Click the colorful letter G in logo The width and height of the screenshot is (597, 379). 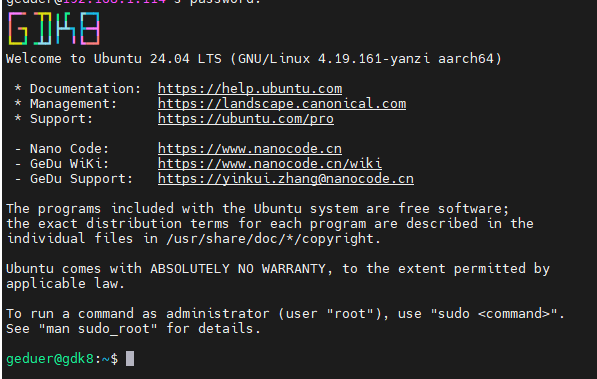click(x=18, y=29)
